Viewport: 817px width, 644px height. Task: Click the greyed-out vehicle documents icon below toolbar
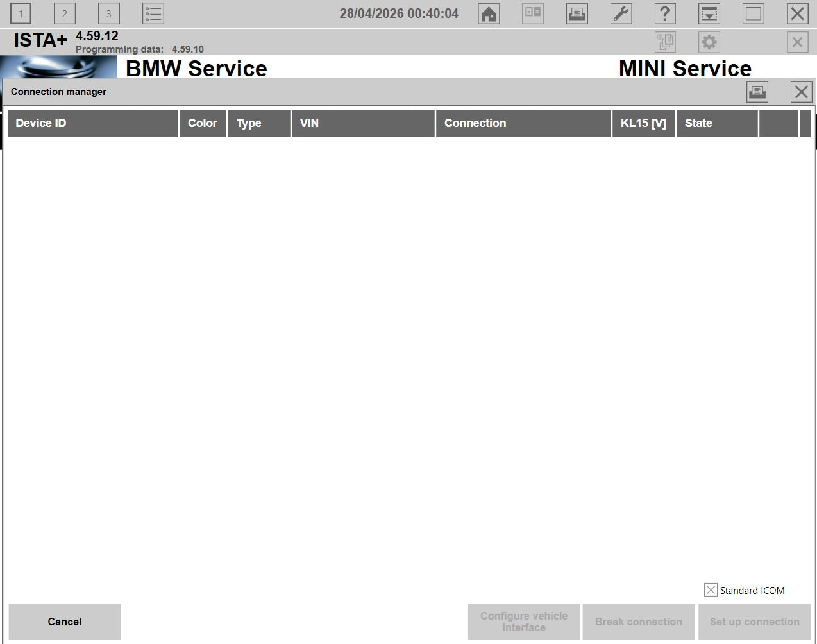point(665,42)
